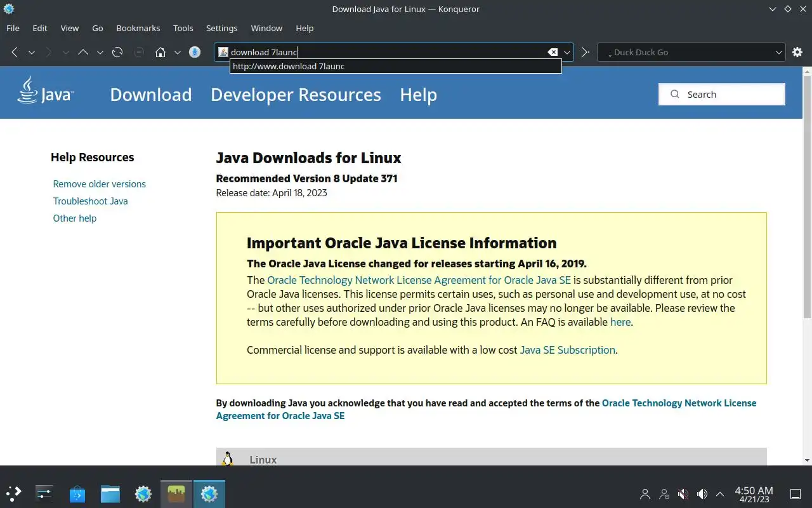
Task: Open the Window menu
Action: pos(266,28)
